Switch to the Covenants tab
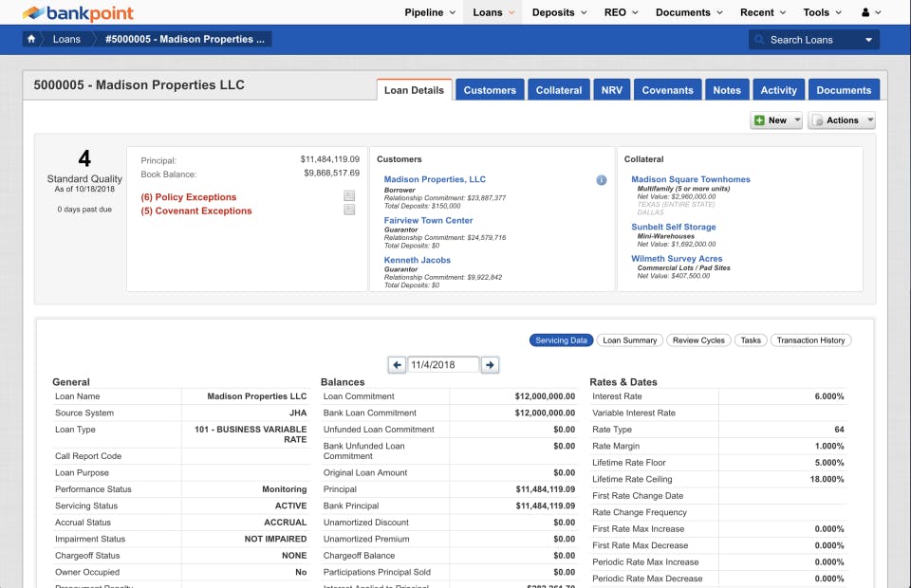The height and width of the screenshot is (588, 911). coord(667,90)
